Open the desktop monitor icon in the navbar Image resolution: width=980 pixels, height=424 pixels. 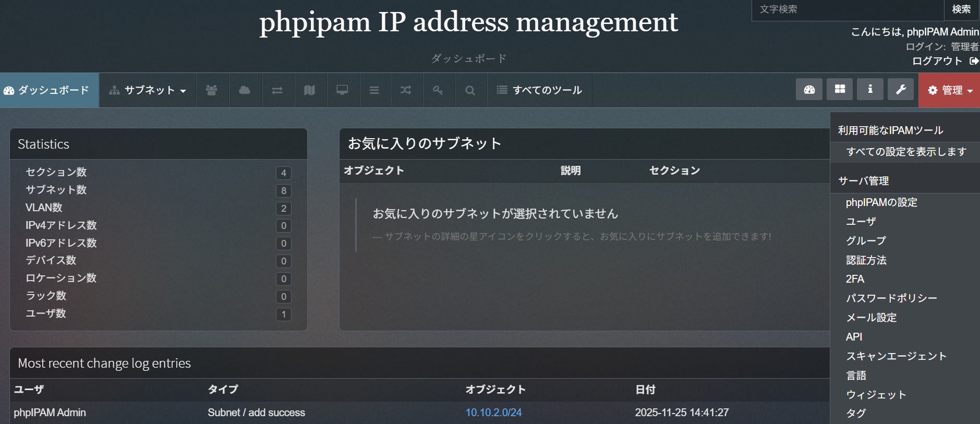point(342,90)
